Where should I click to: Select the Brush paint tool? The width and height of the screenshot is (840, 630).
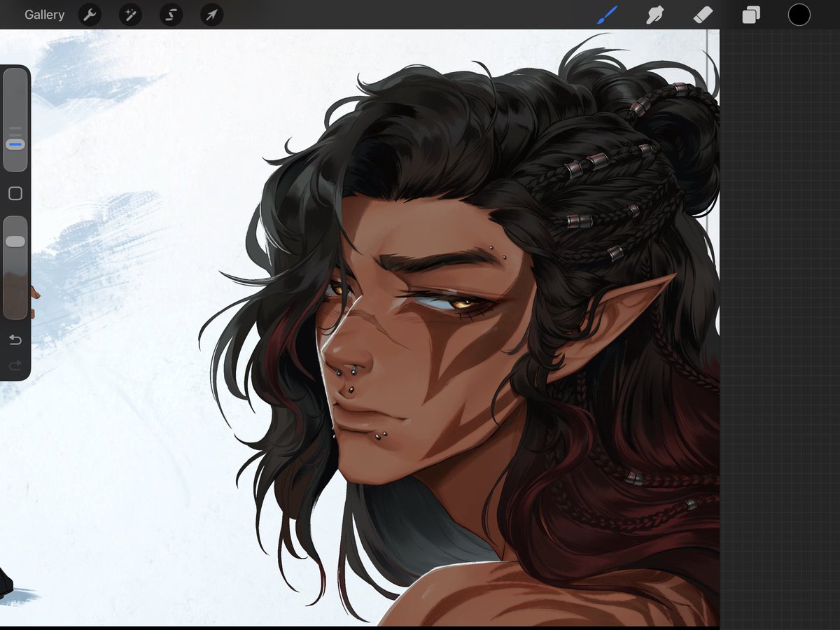[607, 15]
